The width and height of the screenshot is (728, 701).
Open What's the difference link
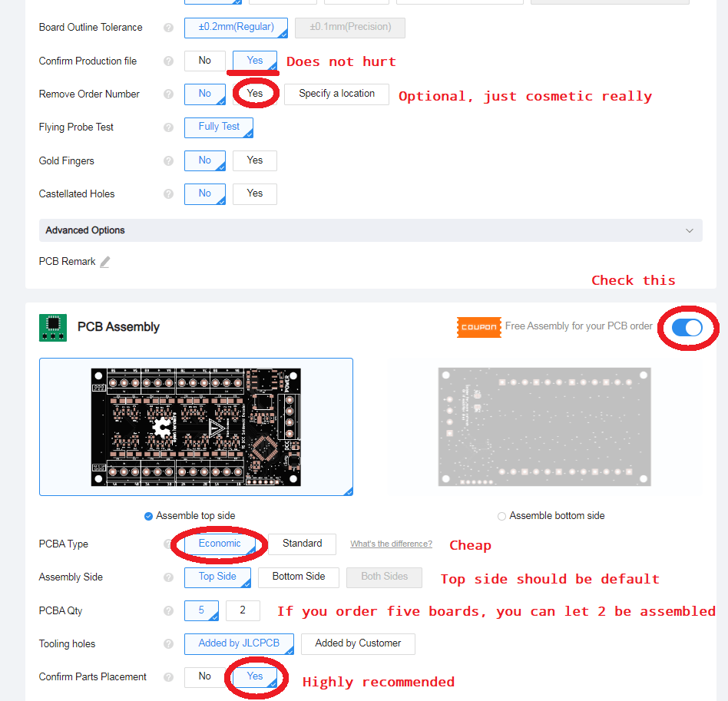391,544
